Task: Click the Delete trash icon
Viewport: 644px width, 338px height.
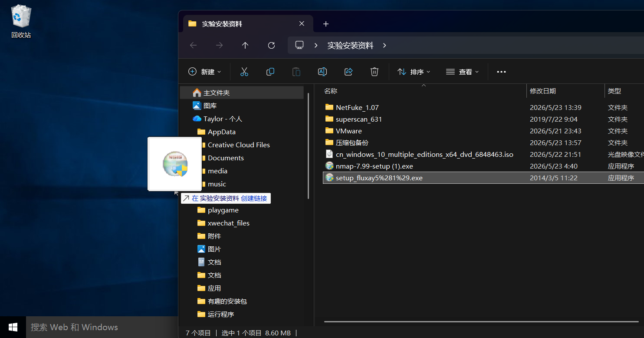Action: (x=375, y=72)
